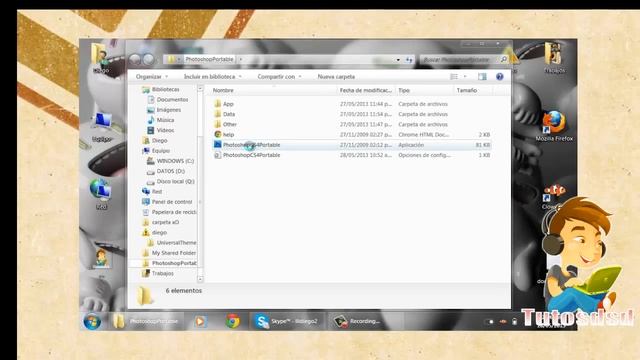Image resolution: width=640 pixels, height=360 pixels.
Task: Click navigation pane scrollbar down arrow
Action: point(200,279)
